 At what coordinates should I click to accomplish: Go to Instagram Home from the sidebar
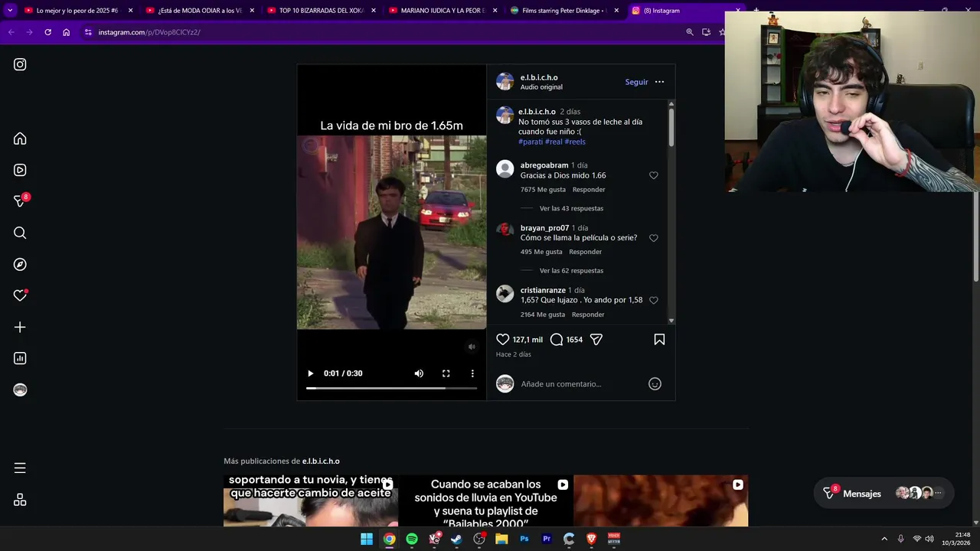click(20, 139)
